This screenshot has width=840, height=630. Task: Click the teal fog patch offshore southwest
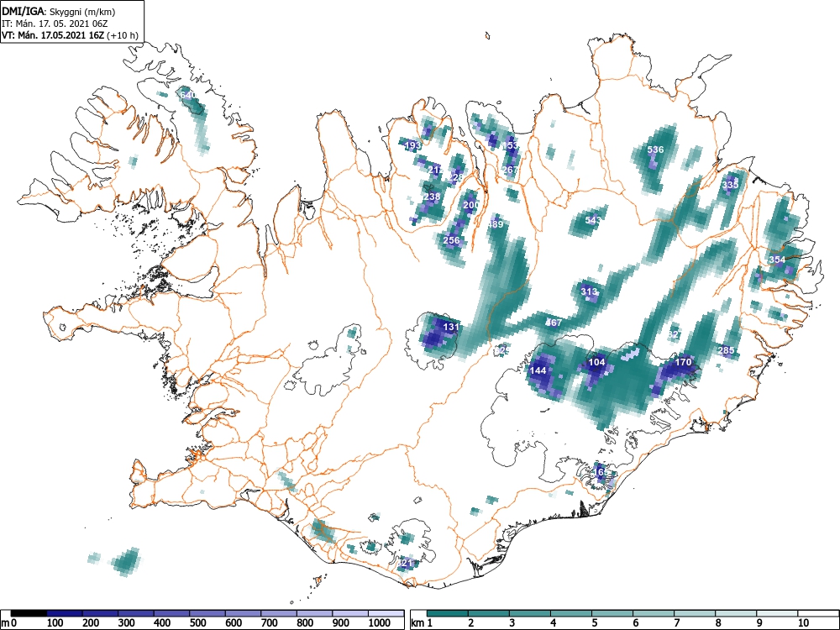pyautogui.click(x=127, y=561)
